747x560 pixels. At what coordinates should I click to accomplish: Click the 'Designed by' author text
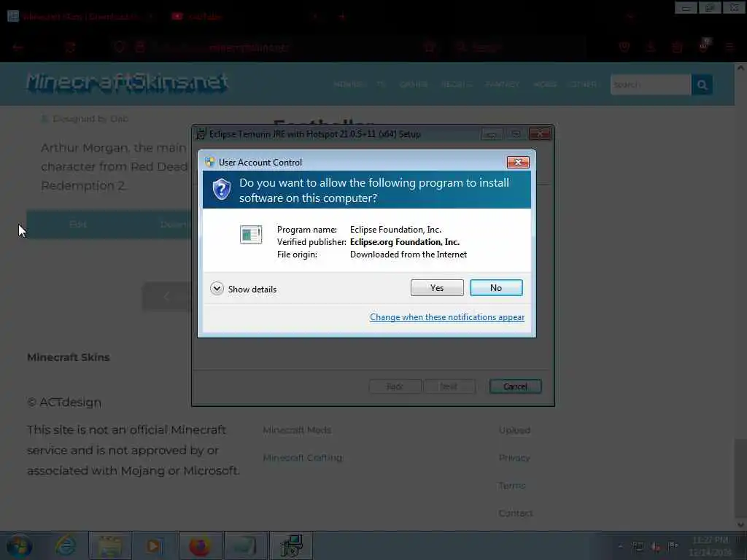(x=90, y=119)
